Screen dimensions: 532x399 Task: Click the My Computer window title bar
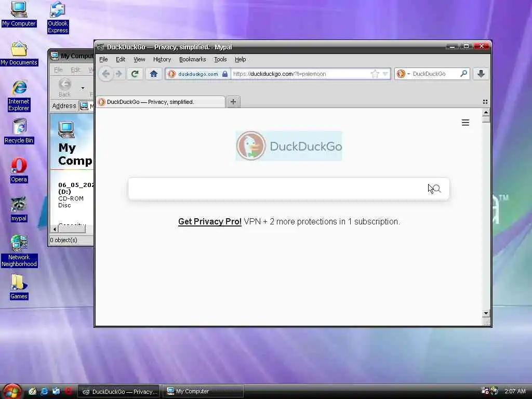coord(72,56)
